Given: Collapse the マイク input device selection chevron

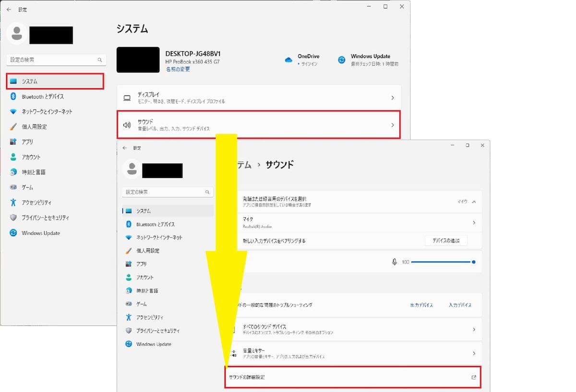Looking at the screenshot, I should [474, 202].
